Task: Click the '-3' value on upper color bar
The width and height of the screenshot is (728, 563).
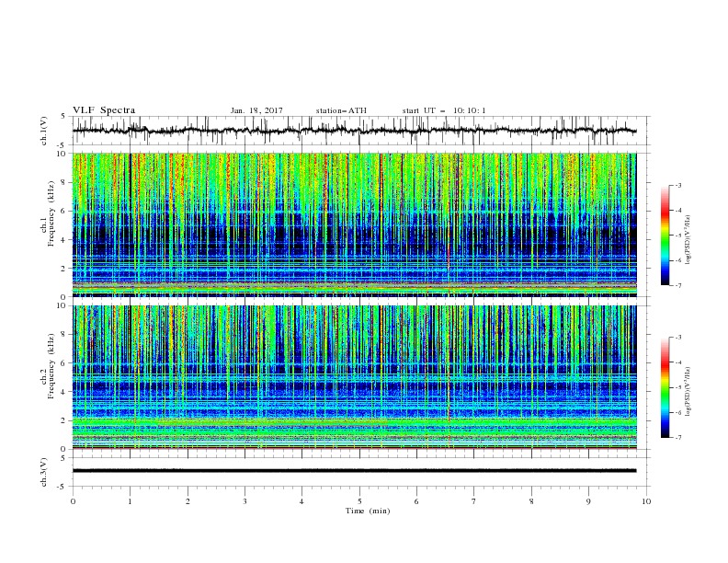Action: tap(677, 185)
